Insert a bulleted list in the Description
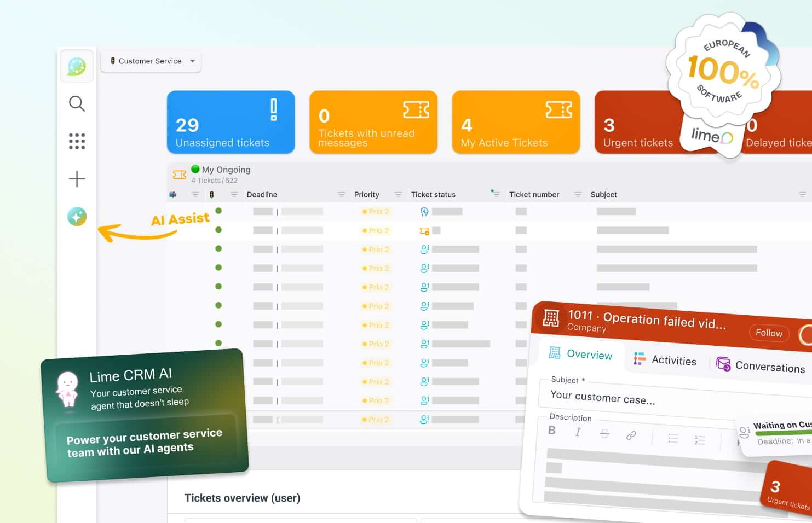 (673, 438)
